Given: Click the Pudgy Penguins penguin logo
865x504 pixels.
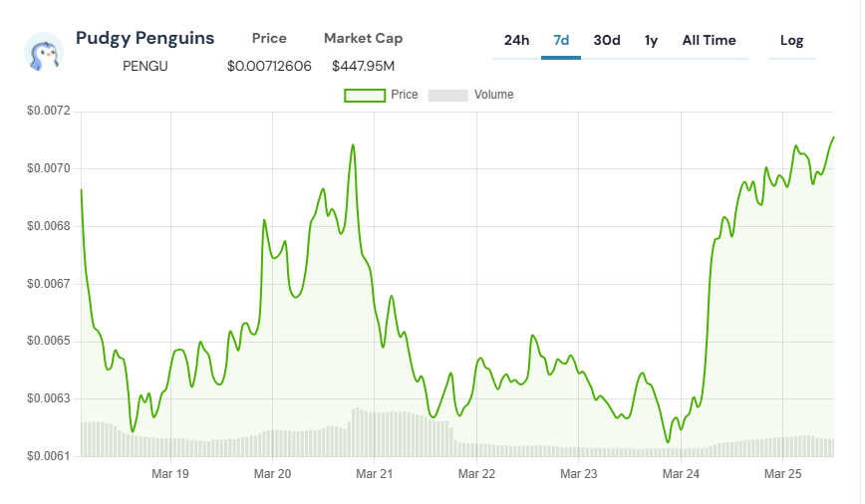Looking at the screenshot, I should point(44,52).
